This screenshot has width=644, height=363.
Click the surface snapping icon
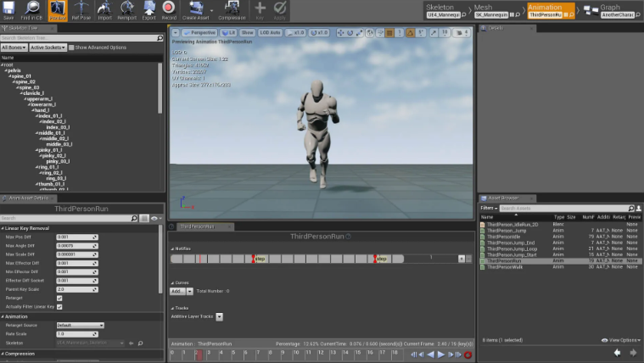(380, 32)
